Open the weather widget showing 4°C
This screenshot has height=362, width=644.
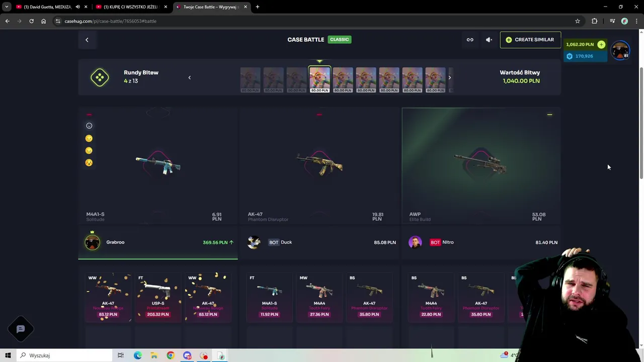pyautogui.click(x=509, y=355)
